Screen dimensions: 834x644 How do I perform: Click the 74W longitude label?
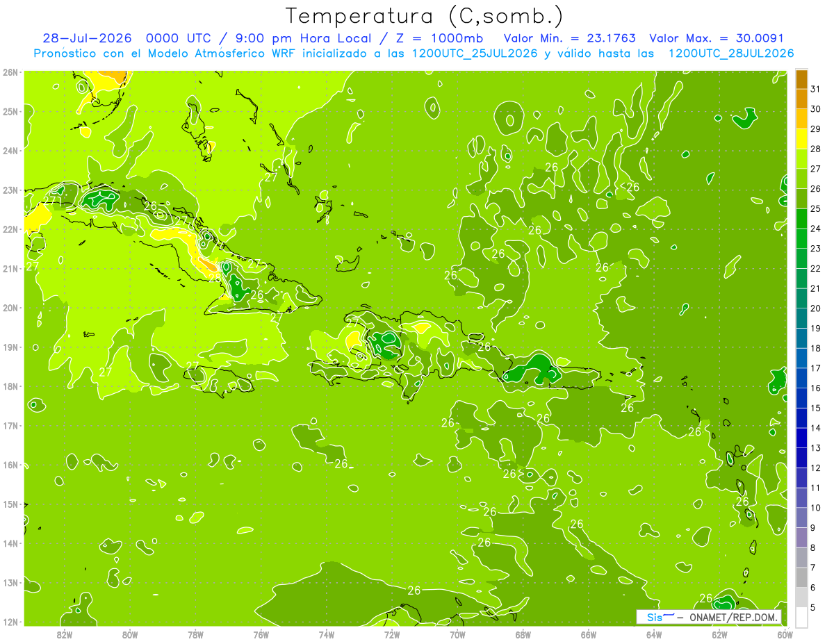pyautogui.click(x=327, y=634)
